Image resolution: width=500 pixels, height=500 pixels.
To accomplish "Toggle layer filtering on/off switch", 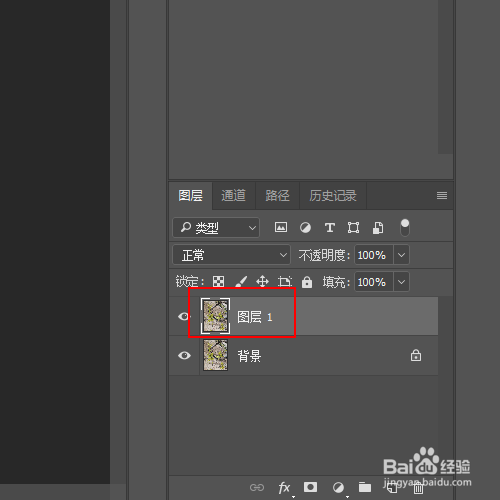I will [x=405, y=227].
